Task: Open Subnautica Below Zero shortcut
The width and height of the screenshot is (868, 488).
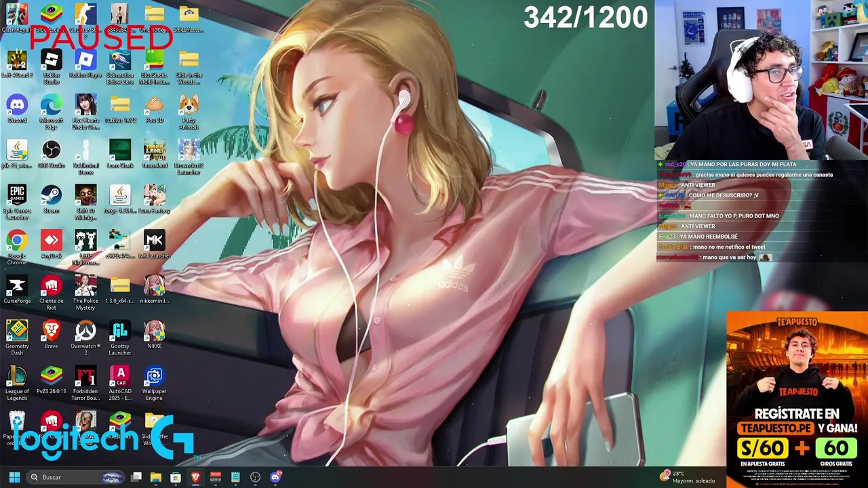Action: [120, 66]
